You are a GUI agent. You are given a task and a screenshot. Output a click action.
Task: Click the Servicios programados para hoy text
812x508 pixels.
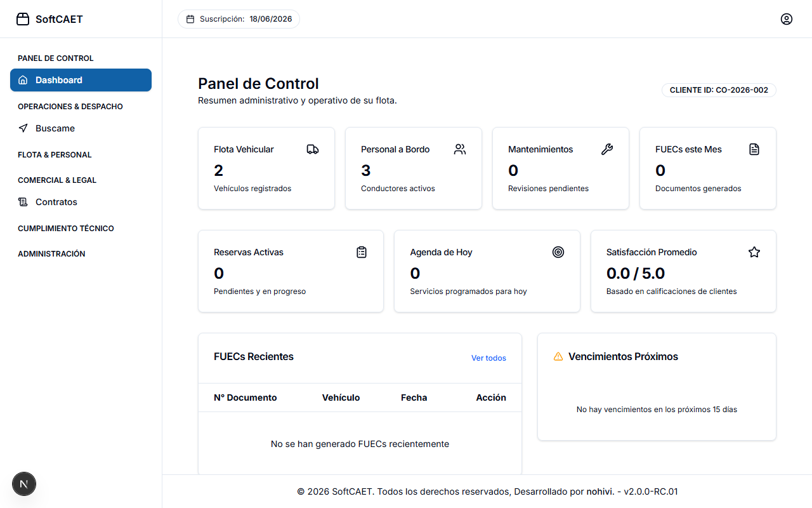(x=468, y=291)
